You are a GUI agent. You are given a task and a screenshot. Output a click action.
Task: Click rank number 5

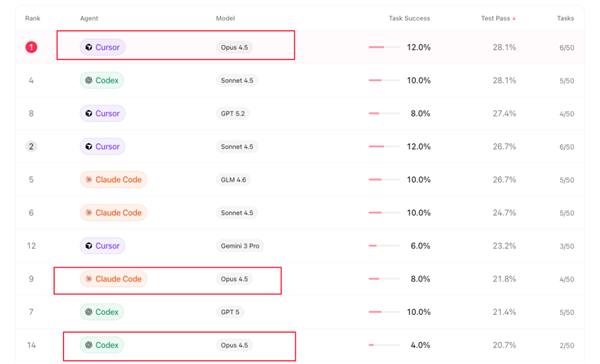coord(31,180)
